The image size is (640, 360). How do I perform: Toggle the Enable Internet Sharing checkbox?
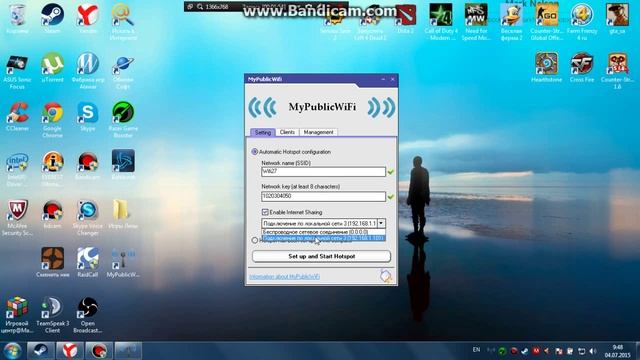[x=265, y=212]
